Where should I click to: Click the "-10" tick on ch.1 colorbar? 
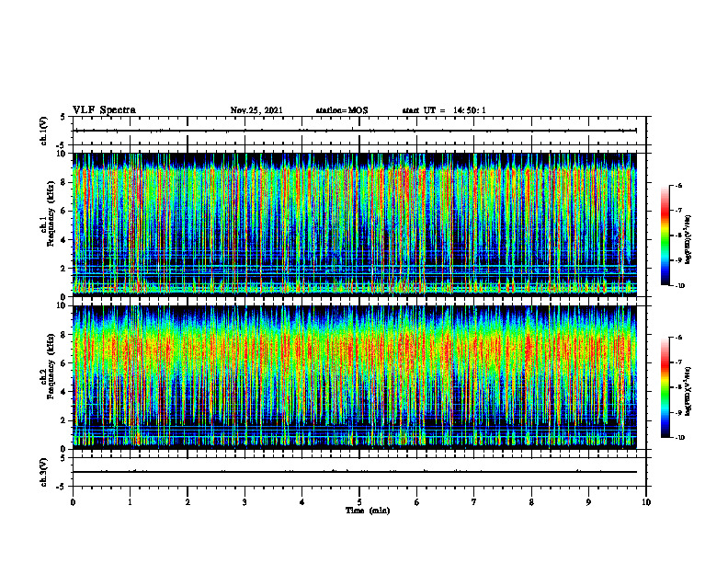(x=679, y=286)
